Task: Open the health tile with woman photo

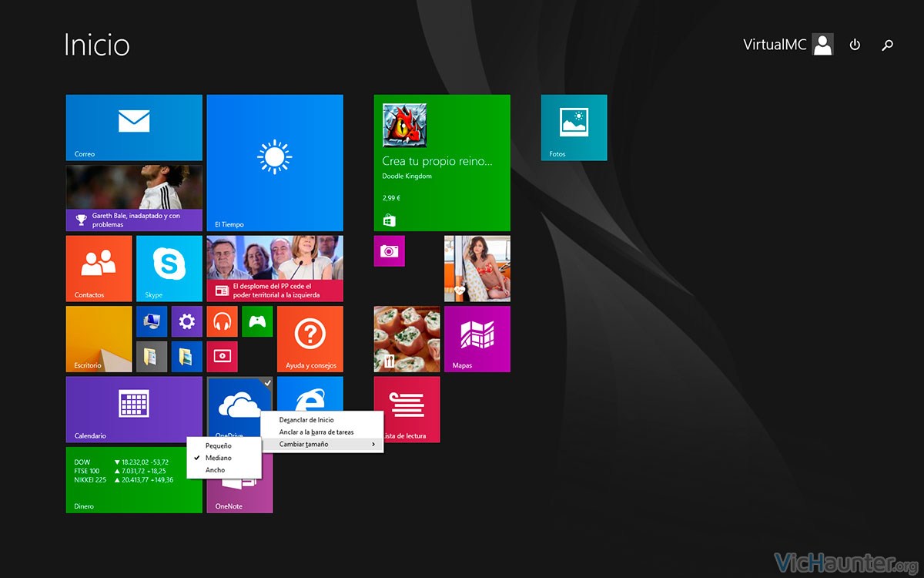Action: 477,268
